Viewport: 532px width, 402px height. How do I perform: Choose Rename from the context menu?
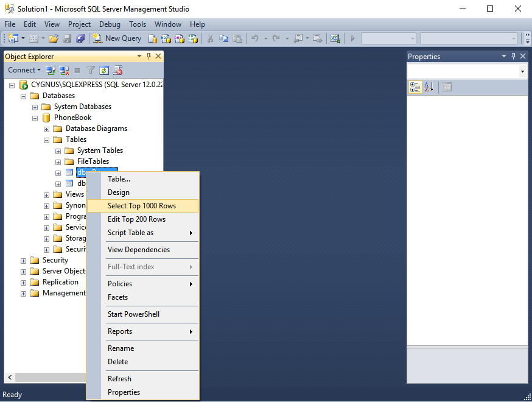click(143, 348)
